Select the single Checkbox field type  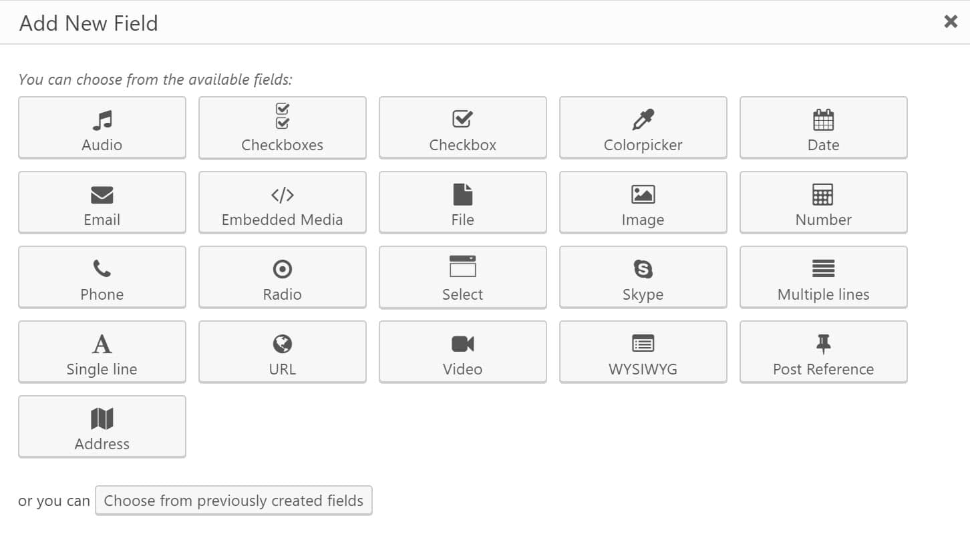point(462,127)
